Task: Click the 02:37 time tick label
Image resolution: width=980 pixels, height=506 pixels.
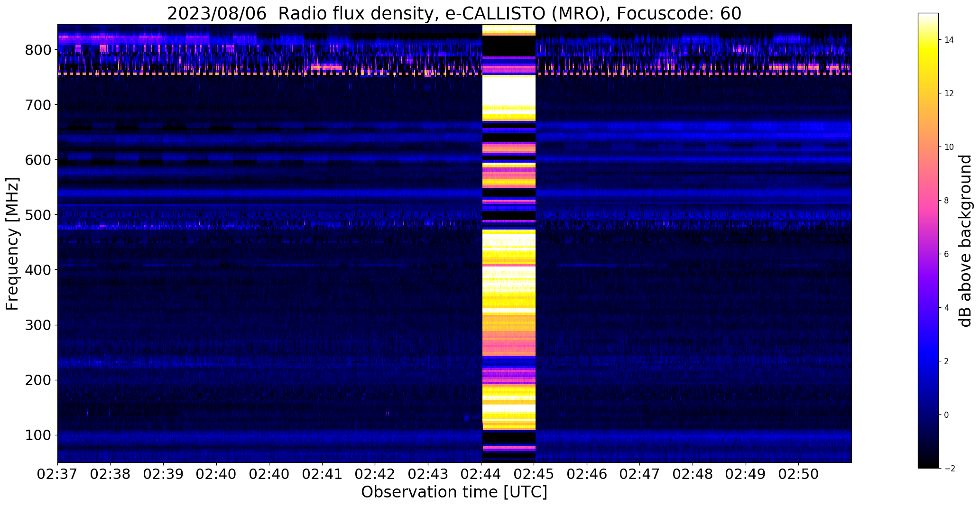Action: (x=57, y=474)
